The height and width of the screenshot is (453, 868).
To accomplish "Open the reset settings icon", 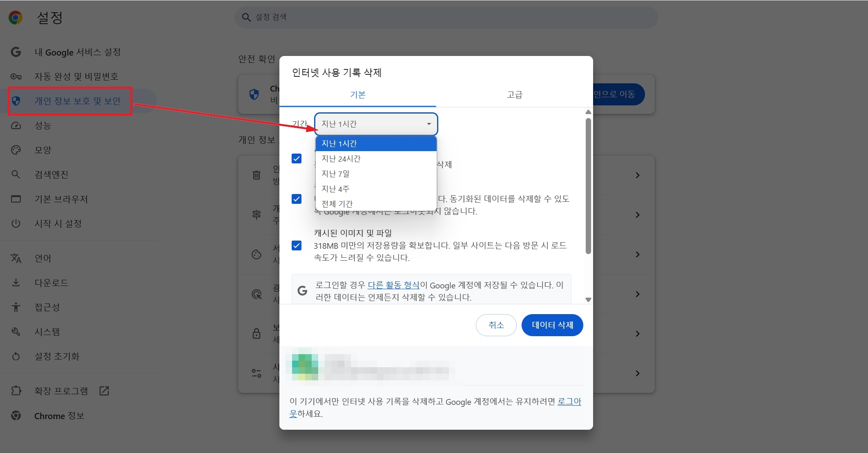I will pos(16,356).
